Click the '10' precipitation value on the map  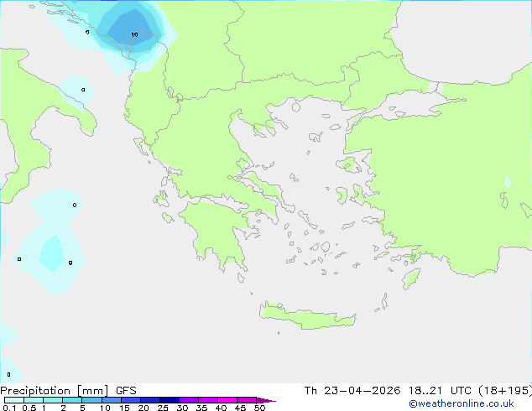point(134,34)
